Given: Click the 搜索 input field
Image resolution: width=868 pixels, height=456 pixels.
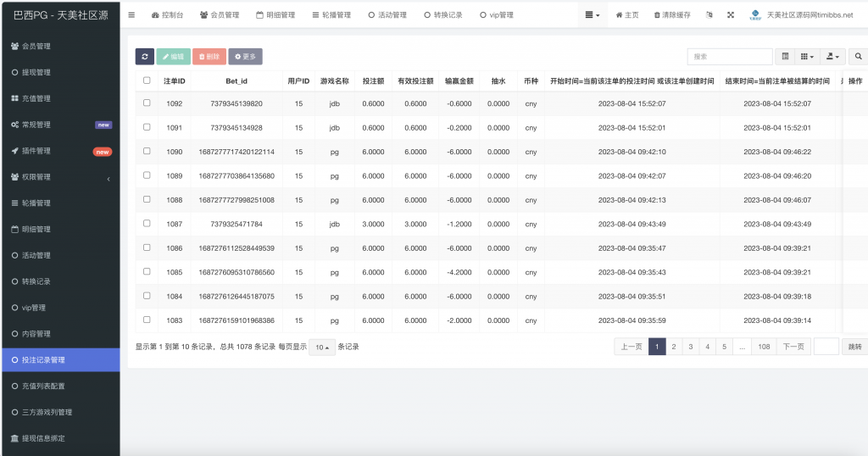Looking at the screenshot, I should (729, 57).
